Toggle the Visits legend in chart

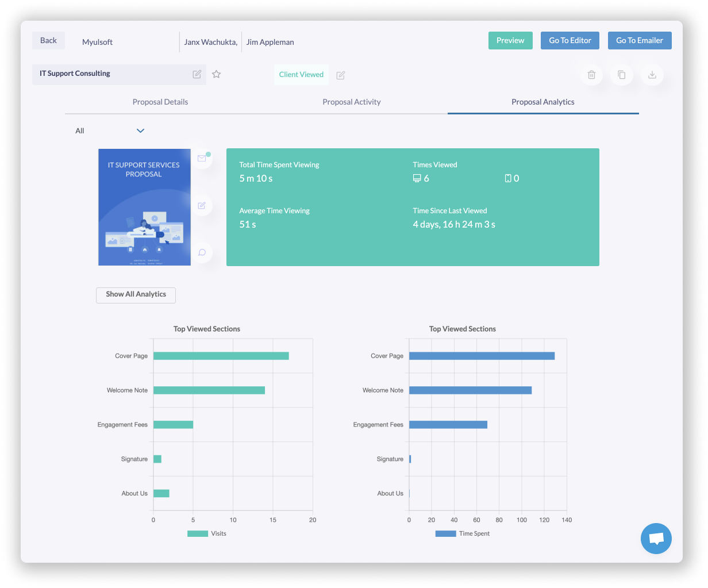point(207,533)
